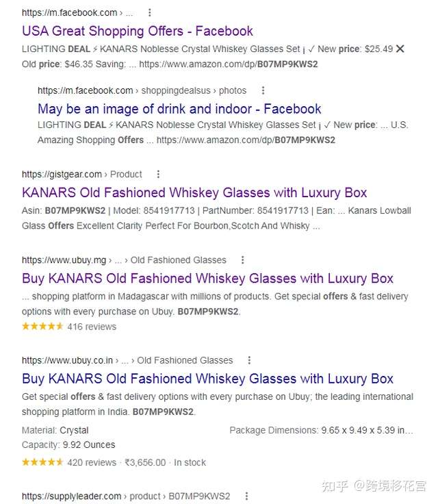Click the https://gistgear.com › Product URL

click(81, 174)
